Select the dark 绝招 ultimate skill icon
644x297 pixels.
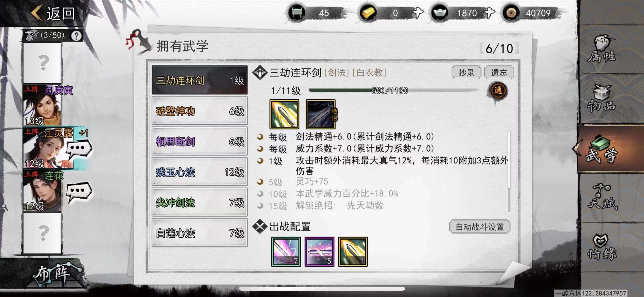coord(321,114)
